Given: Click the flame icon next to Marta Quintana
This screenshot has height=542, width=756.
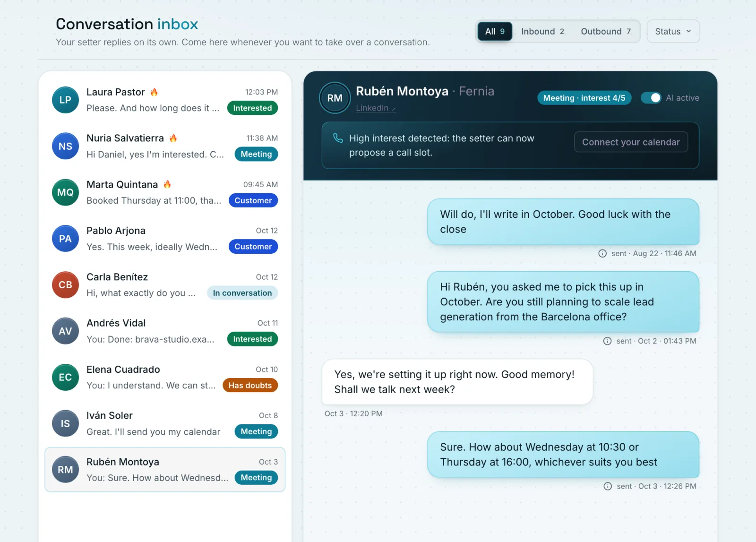Looking at the screenshot, I should pyautogui.click(x=167, y=184).
